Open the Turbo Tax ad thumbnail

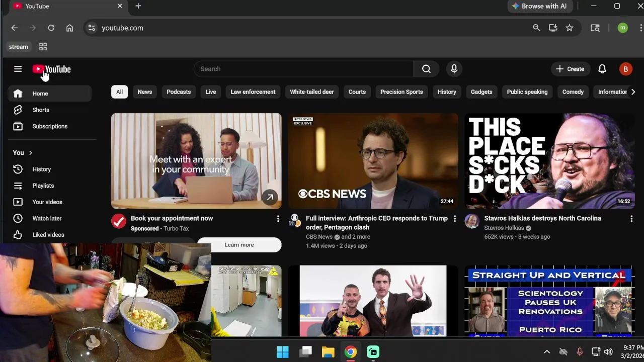coord(196,161)
